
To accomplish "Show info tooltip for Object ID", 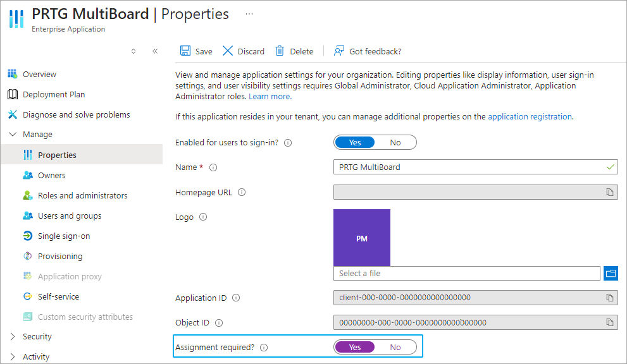I will pyautogui.click(x=219, y=323).
